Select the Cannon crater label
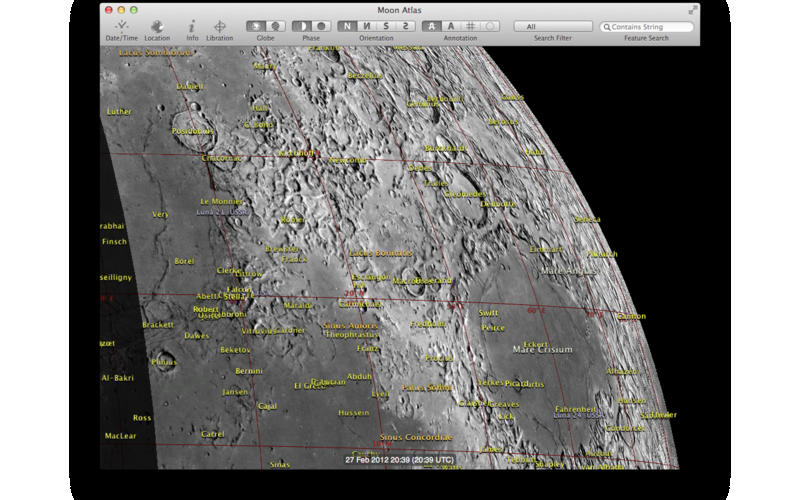800x500 pixels. 632,316
